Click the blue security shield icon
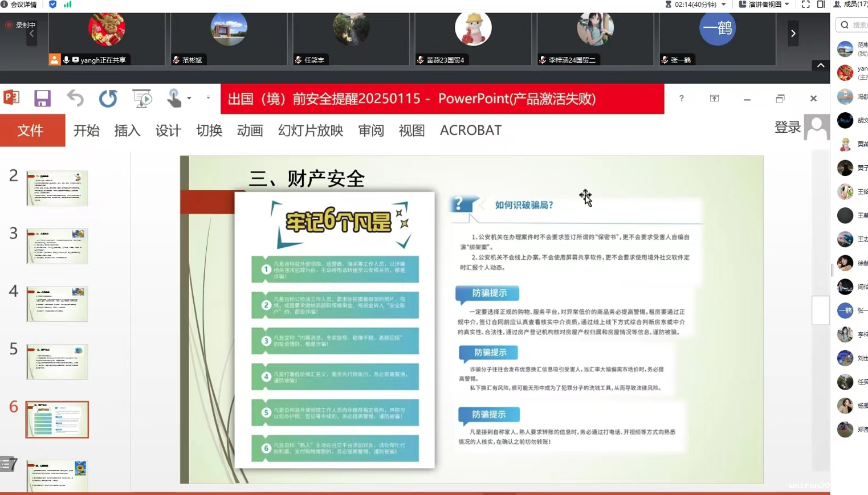Viewport: 868px width, 495px height. pos(53,5)
